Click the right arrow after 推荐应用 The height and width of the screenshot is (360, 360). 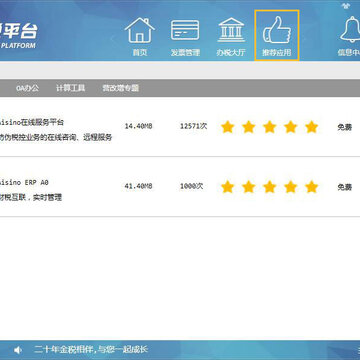click(303, 39)
